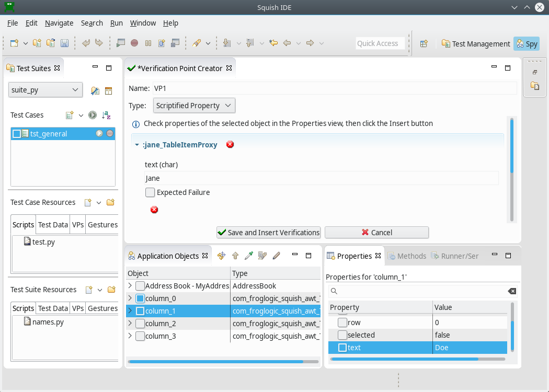Open the Window menu
This screenshot has width=549, height=392.
tap(143, 23)
